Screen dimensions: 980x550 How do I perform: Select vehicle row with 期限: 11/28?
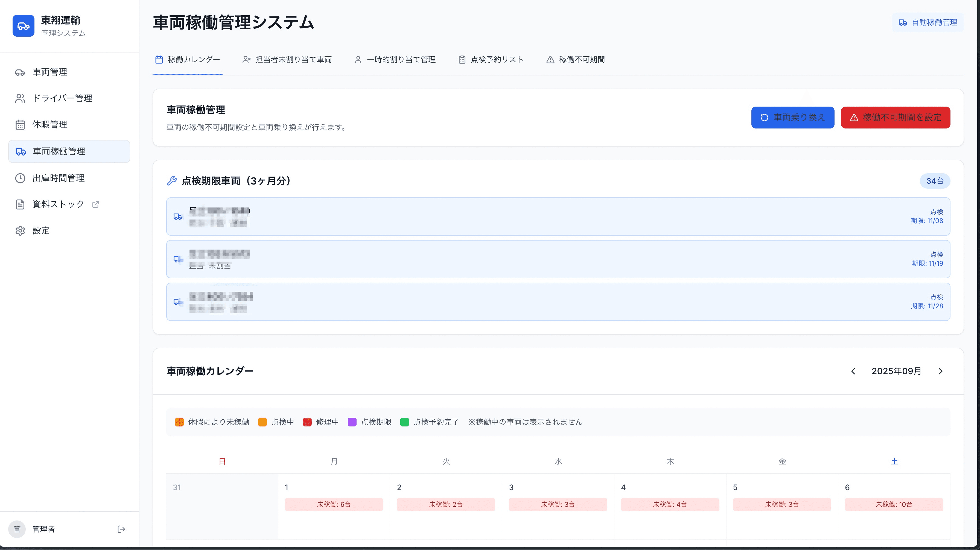click(558, 302)
